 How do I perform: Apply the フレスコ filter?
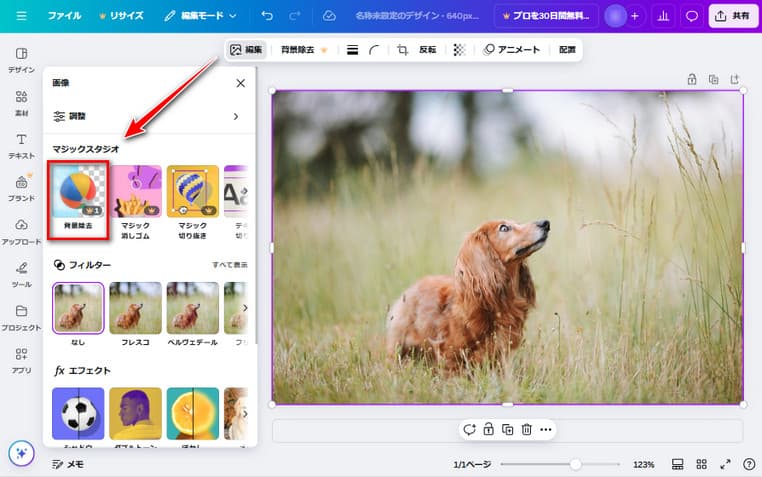tap(136, 308)
